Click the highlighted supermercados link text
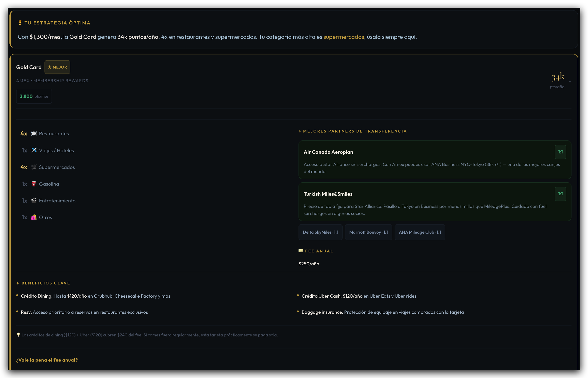This screenshot has width=588, height=378. [343, 37]
